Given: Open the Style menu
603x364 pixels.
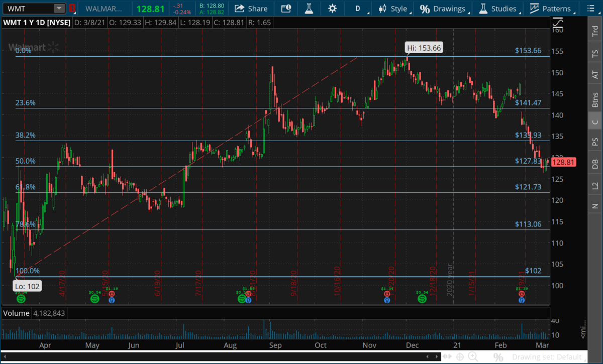Looking at the screenshot, I should pos(395,9).
